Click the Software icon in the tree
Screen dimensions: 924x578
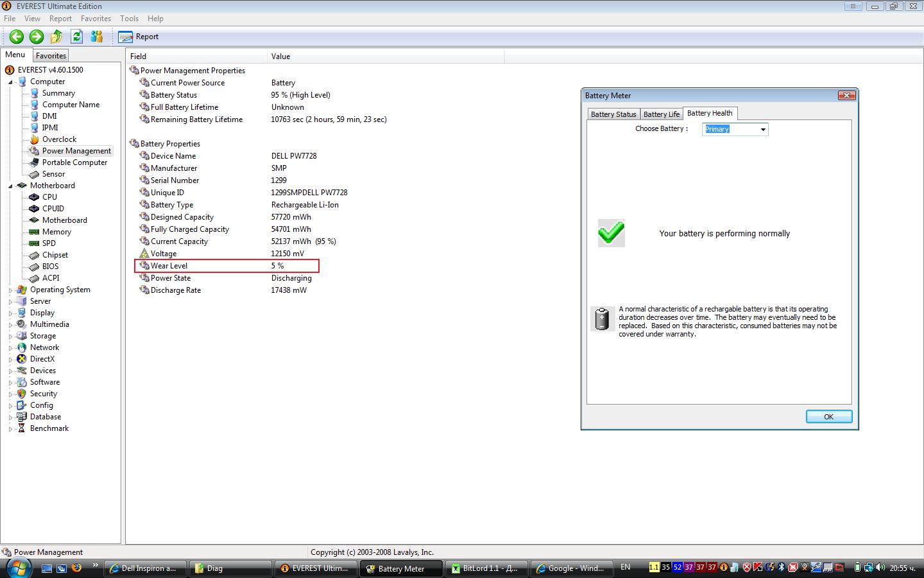(22, 382)
